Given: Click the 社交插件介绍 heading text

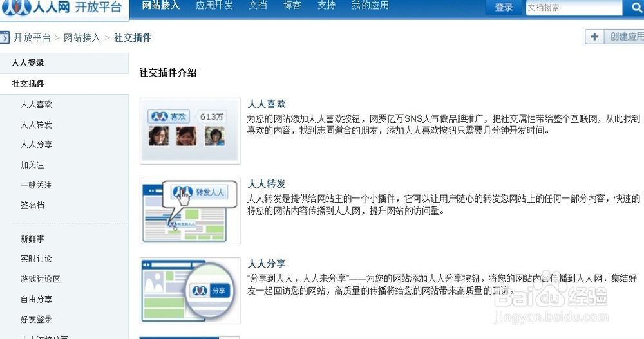Looking at the screenshot, I should (168, 73).
